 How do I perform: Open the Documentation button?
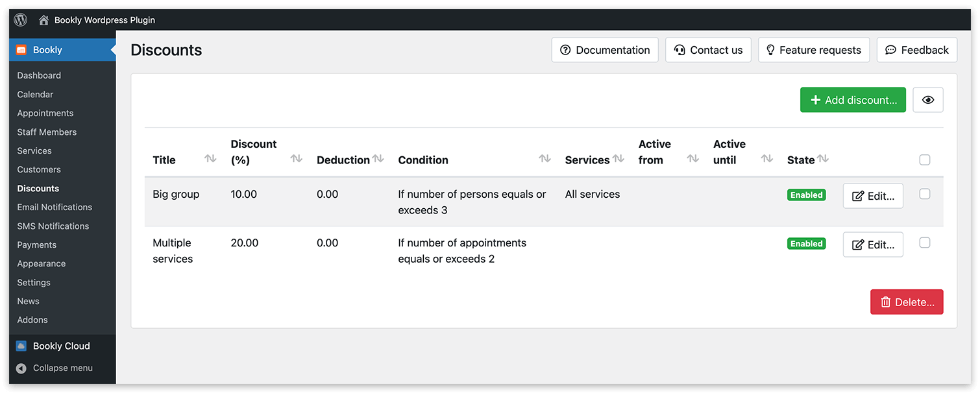(x=605, y=50)
